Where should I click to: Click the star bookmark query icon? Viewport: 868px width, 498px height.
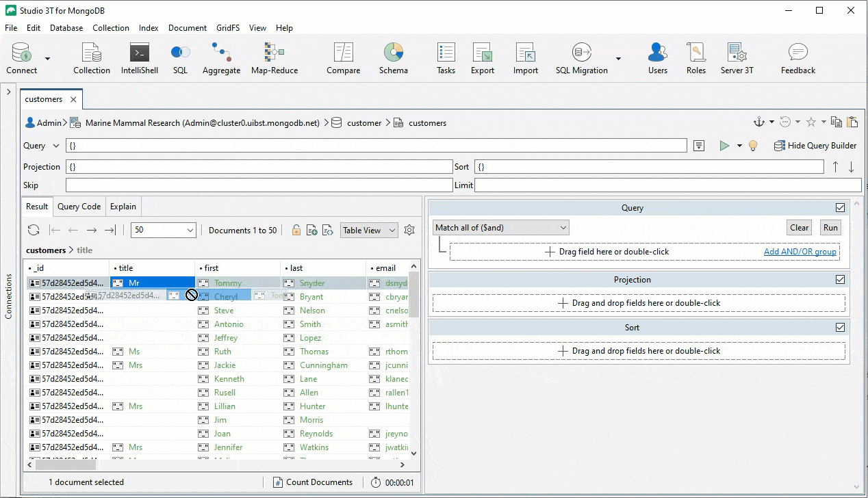click(811, 122)
